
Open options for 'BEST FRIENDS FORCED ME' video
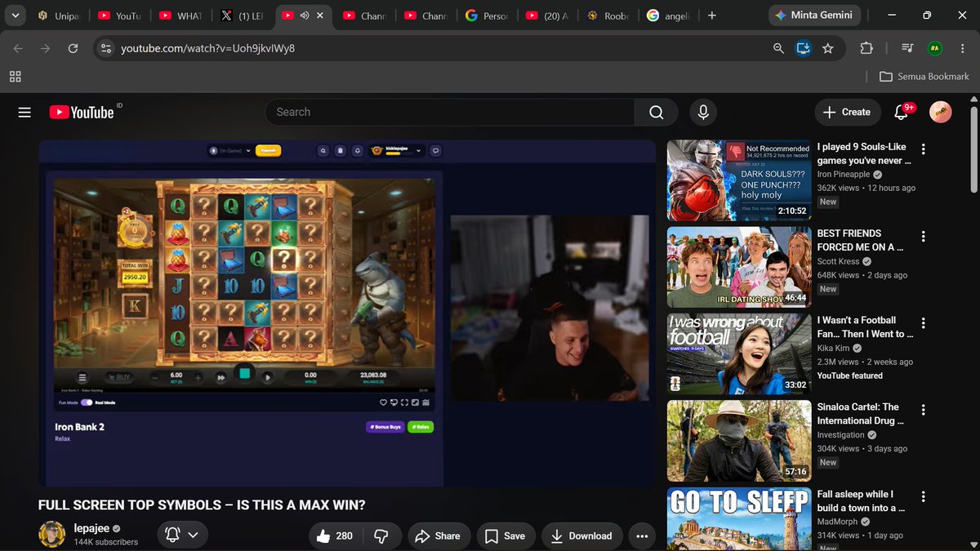(924, 236)
